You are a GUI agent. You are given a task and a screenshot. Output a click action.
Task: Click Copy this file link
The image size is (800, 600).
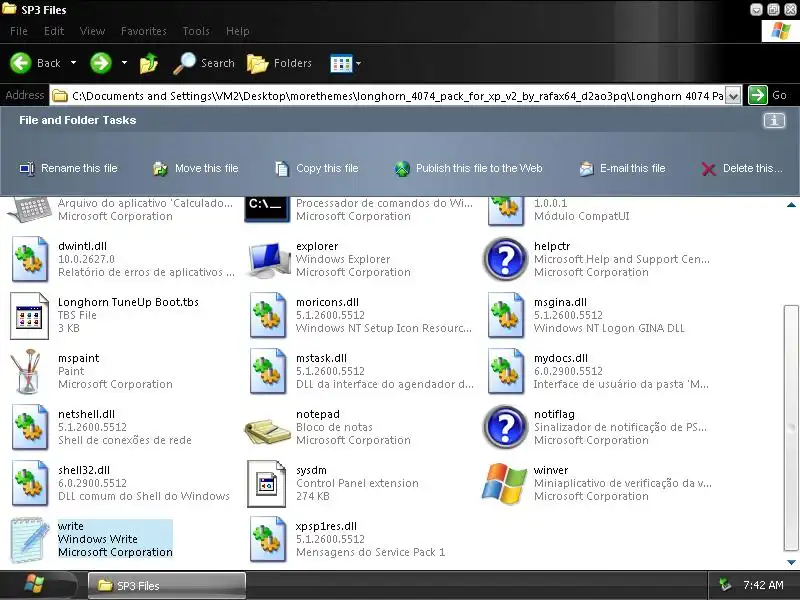317,168
